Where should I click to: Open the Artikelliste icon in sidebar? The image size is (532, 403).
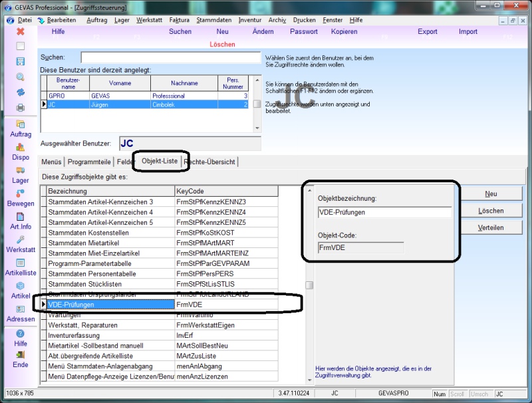21,263
